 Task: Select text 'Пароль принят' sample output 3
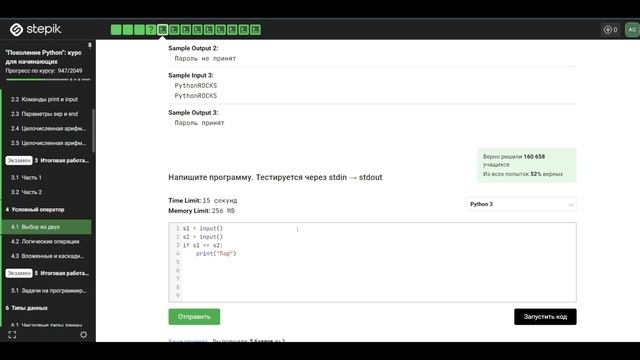pos(200,123)
